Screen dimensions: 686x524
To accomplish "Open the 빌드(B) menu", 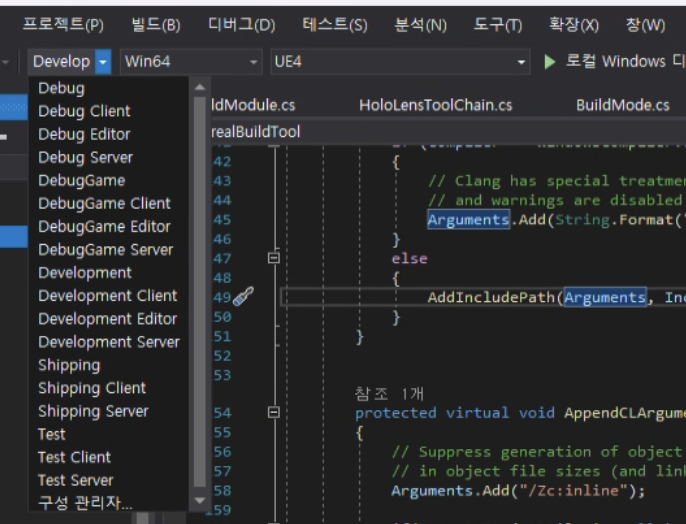I will pyautogui.click(x=156, y=24).
